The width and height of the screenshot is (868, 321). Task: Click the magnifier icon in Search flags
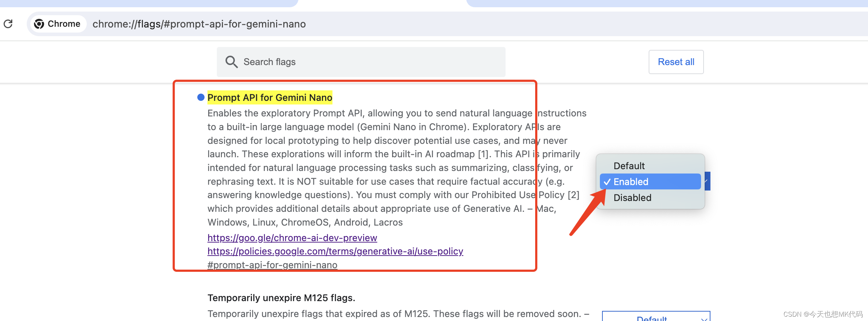click(x=231, y=62)
